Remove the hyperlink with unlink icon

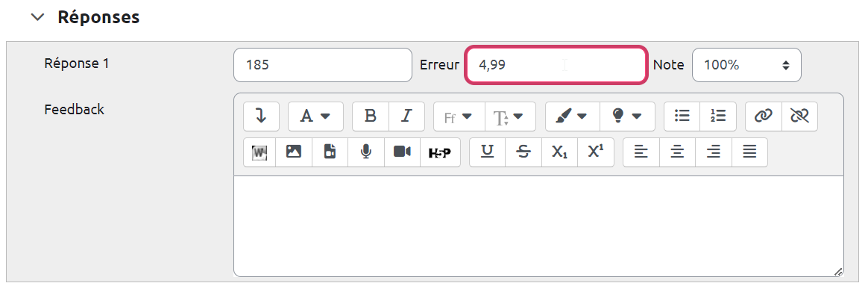(799, 116)
